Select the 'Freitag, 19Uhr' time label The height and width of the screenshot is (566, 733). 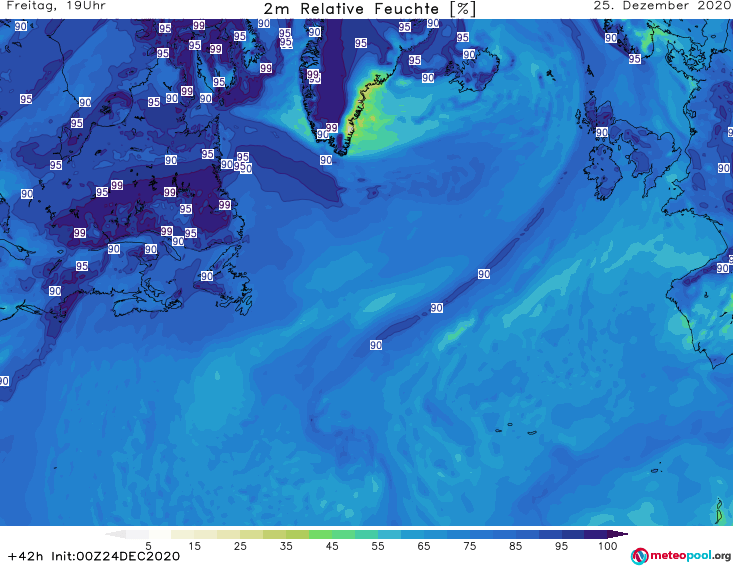pyautogui.click(x=56, y=6)
